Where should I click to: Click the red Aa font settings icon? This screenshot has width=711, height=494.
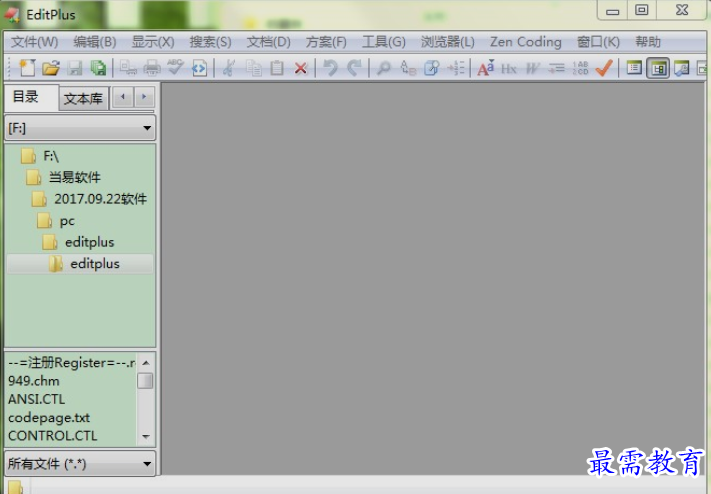(486, 68)
